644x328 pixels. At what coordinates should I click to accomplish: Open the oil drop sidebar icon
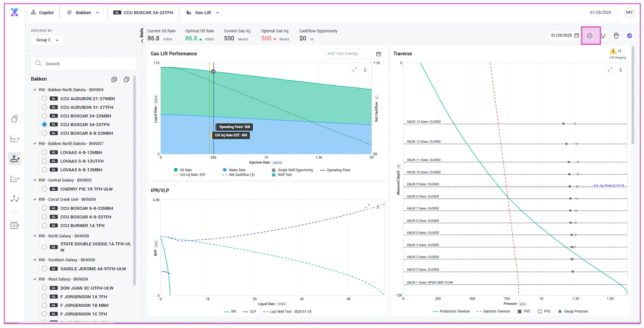click(15, 119)
